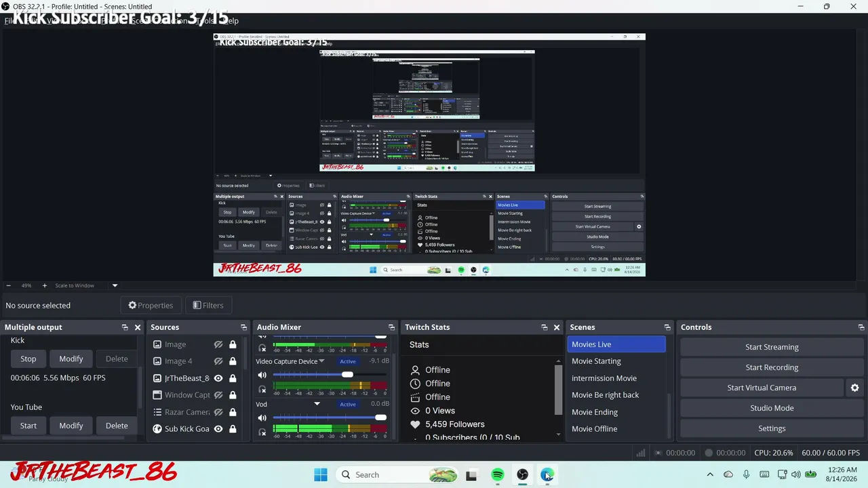Screen dimensions: 868x488
Task: Expand the Vod audio options arrow
Action: [x=317, y=404]
